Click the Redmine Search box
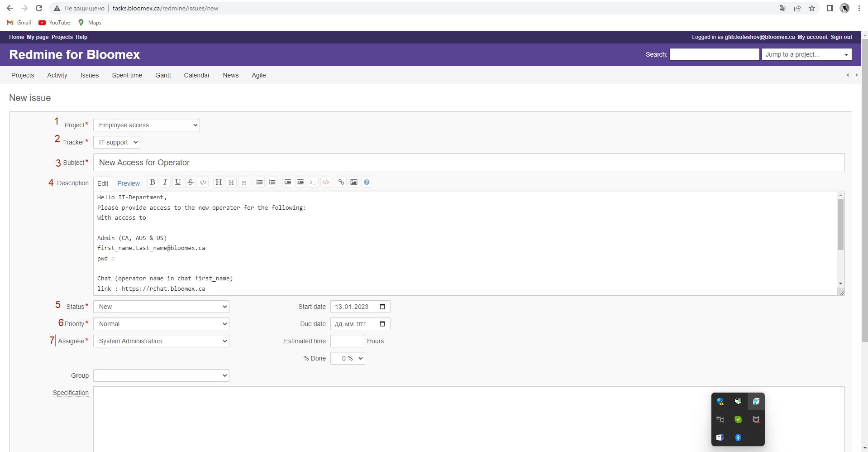Screen dimensions: 868x452 click(x=714, y=54)
